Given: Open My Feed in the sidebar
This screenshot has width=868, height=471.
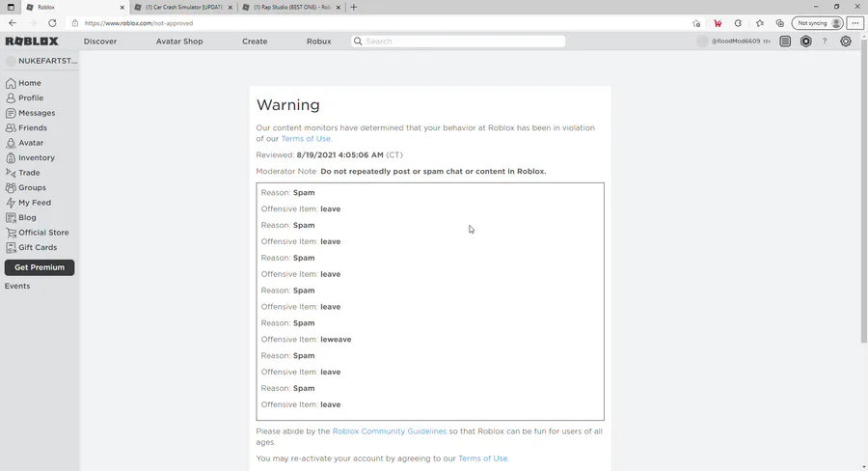Looking at the screenshot, I should click(x=28, y=203).
